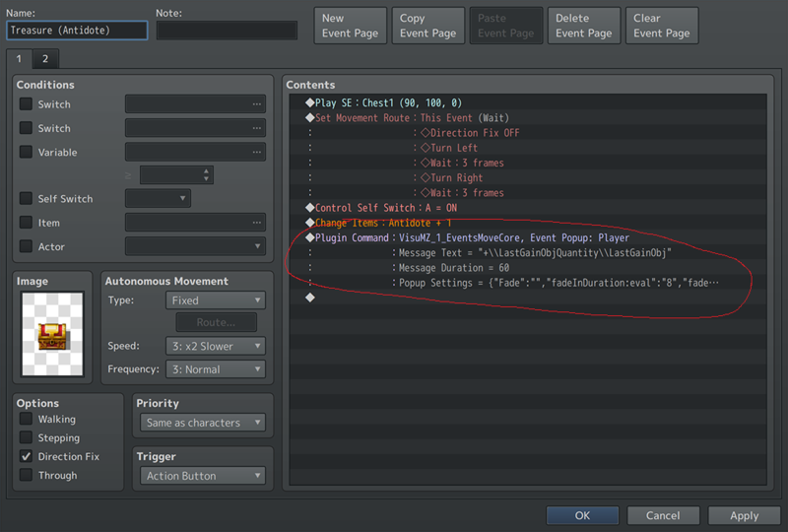
Task: Select the Control Self Switch command
Action: [386, 209]
